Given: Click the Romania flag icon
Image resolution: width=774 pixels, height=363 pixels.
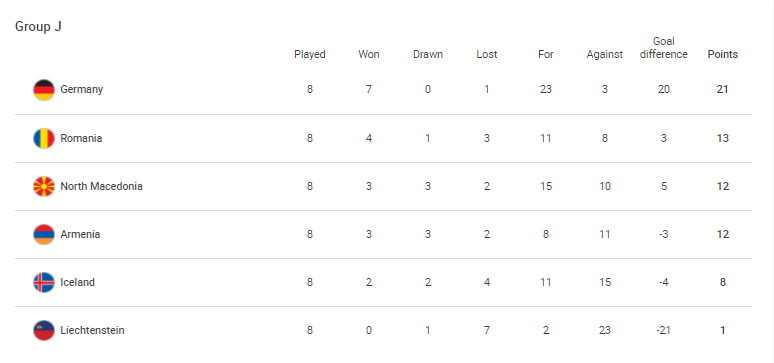Looking at the screenshot, I should coord(44,138).
